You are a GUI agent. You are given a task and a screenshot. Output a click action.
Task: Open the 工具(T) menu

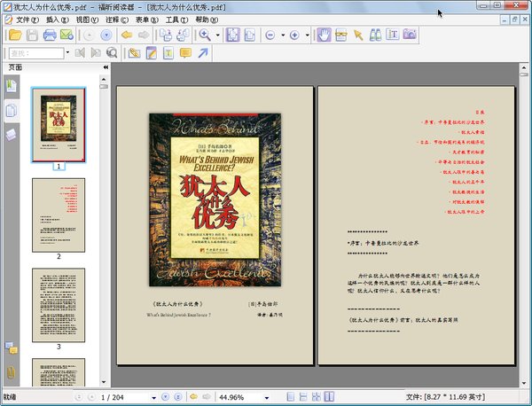pos(176,19)
